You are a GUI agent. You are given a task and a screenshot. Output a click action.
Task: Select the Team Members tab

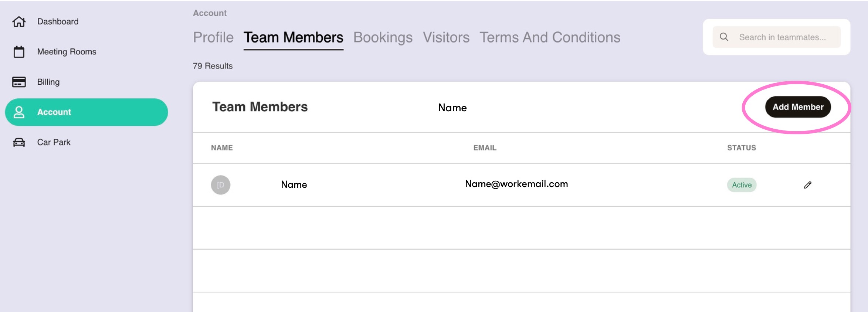click(293, 37)
